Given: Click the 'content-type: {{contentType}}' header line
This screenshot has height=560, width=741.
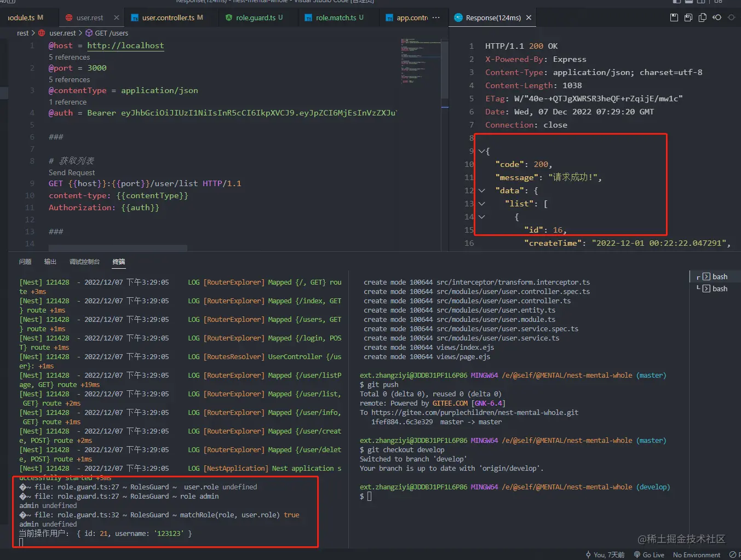Looking at the screenshot, I should coord(118,195).
